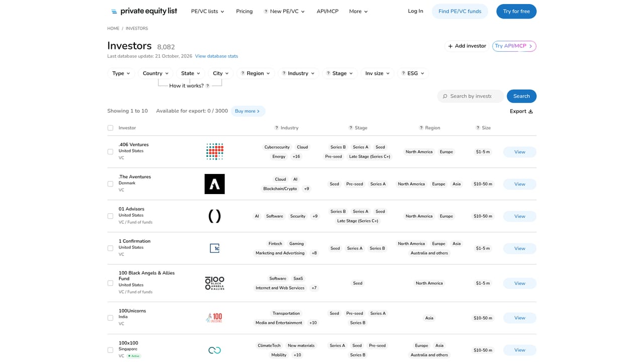Click the Size column help icon
The height and width of the screenshot is (362, 644).
click(x=478, y=128)
